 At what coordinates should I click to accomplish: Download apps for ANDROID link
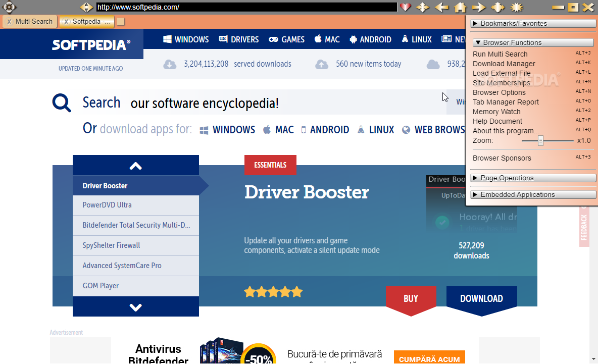(x=325, y=130)
